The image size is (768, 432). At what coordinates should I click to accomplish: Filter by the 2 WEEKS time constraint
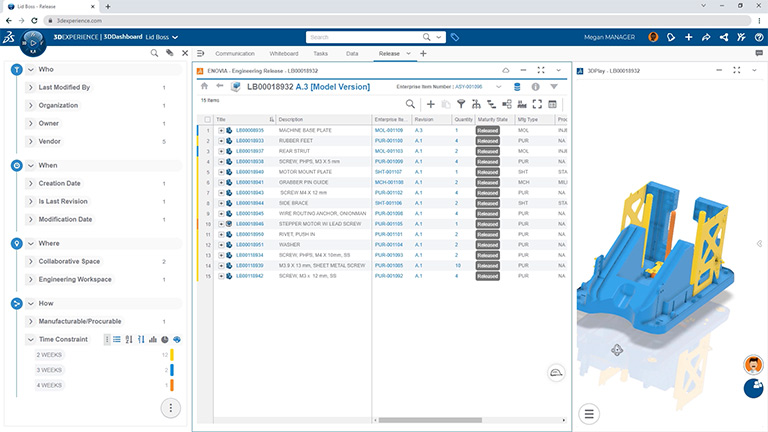[49, 355]
